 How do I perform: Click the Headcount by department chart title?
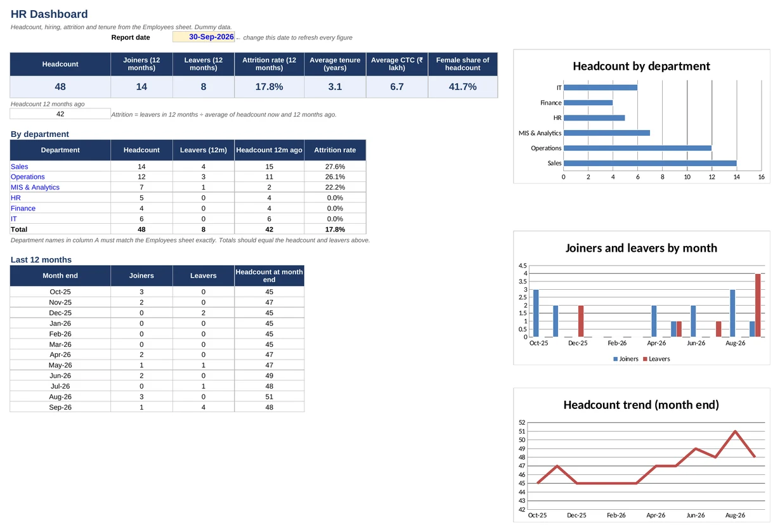point(641,66)
